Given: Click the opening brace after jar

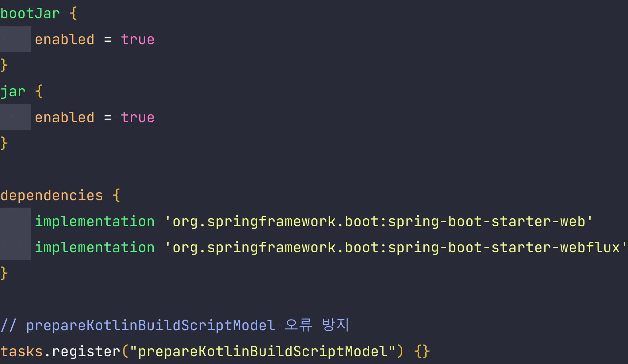Looking at the screenshot, I should tap(39, 92).
